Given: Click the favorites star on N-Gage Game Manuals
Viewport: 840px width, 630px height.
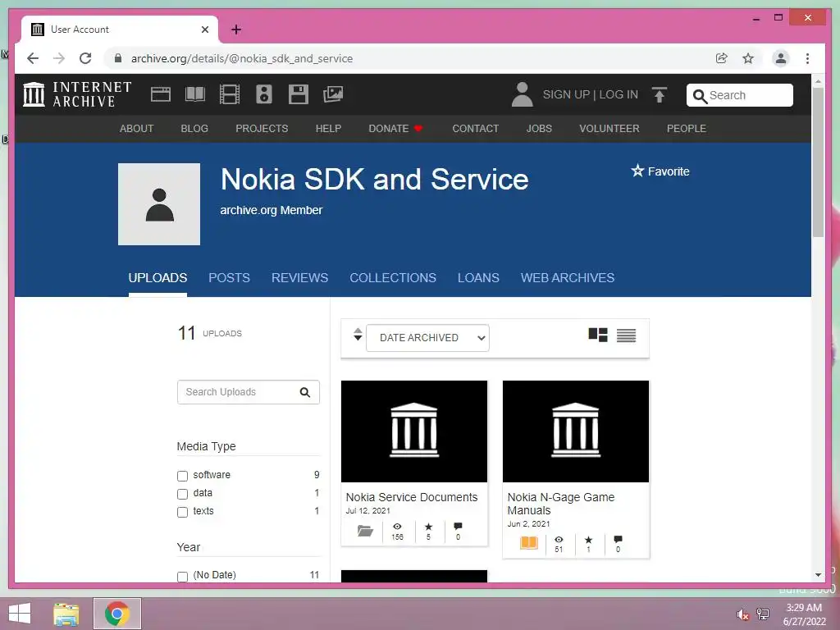Looking at the screenshot, I should (588, 540).
